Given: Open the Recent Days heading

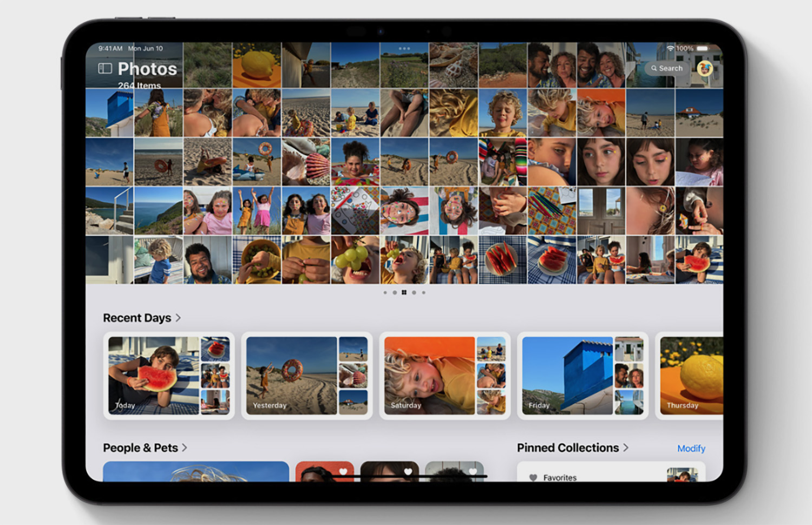Looking at the screenshot, I should point(137,318).
